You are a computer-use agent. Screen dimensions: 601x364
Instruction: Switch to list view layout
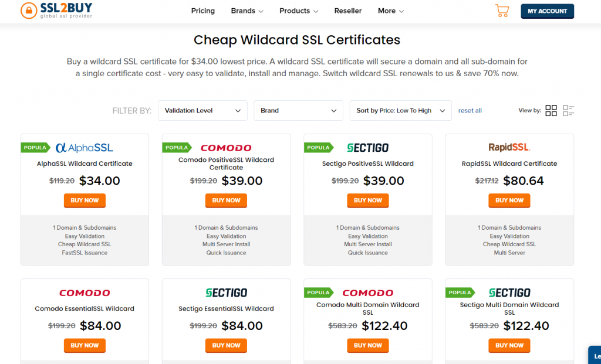click(568, 111)
